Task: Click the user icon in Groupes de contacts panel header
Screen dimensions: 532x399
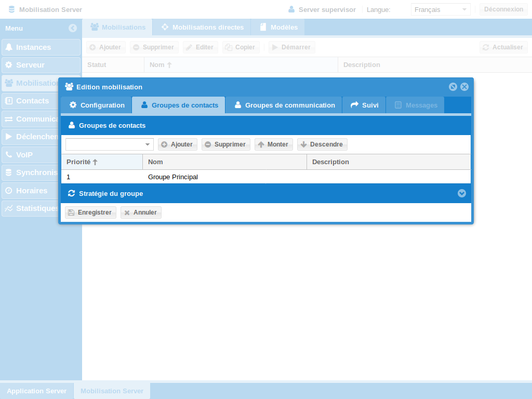Action: [72, 125]
